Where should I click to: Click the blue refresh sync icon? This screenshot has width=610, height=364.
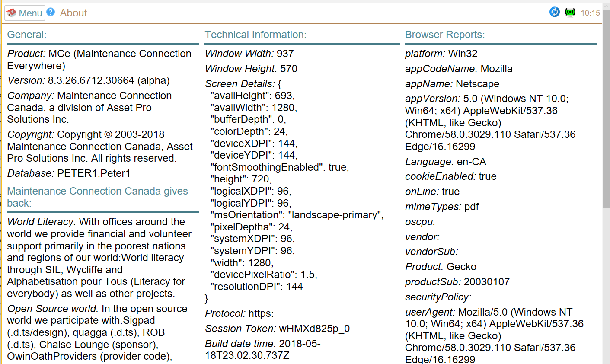click(555, 12)
